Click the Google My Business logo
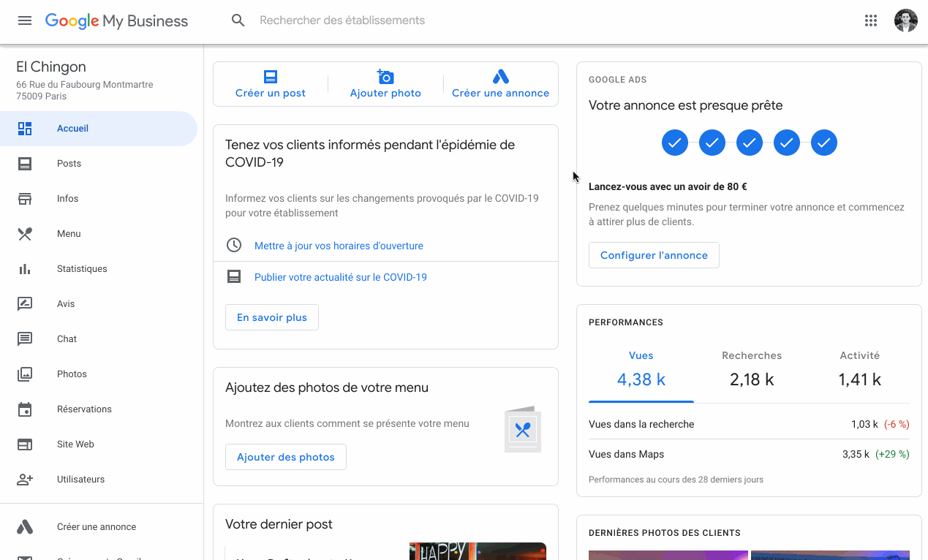 click(x=116, y=21)
